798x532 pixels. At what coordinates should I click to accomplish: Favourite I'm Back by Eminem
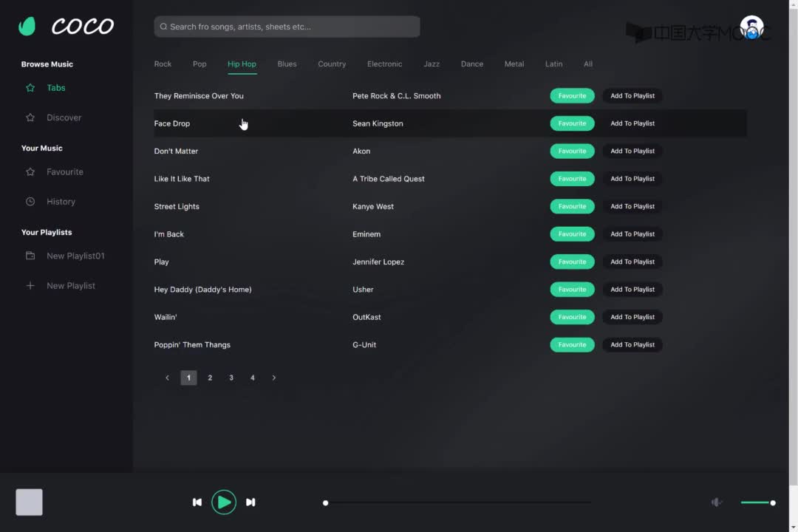tap(572, 234)
